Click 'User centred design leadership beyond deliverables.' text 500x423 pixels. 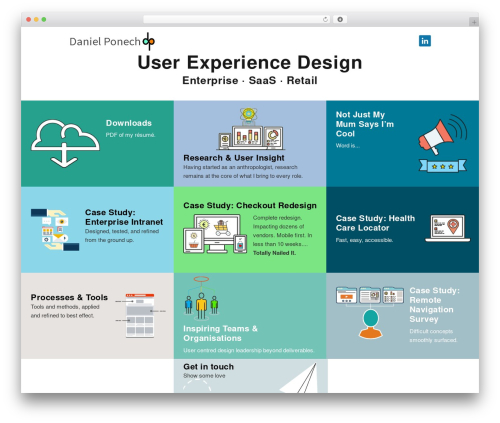pyautogui.click(x=248, y=350)
